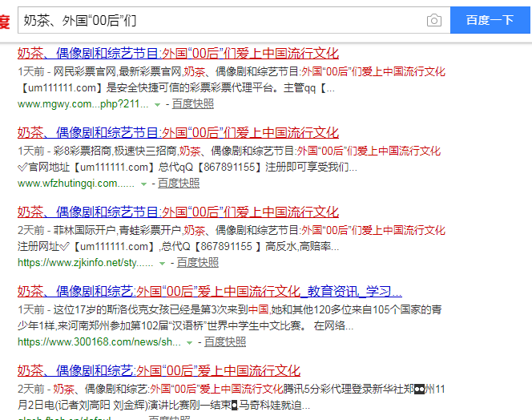This screenshot has width=532, height=420.
Task: Click the camera image-search icon
Action: [434, 20]
